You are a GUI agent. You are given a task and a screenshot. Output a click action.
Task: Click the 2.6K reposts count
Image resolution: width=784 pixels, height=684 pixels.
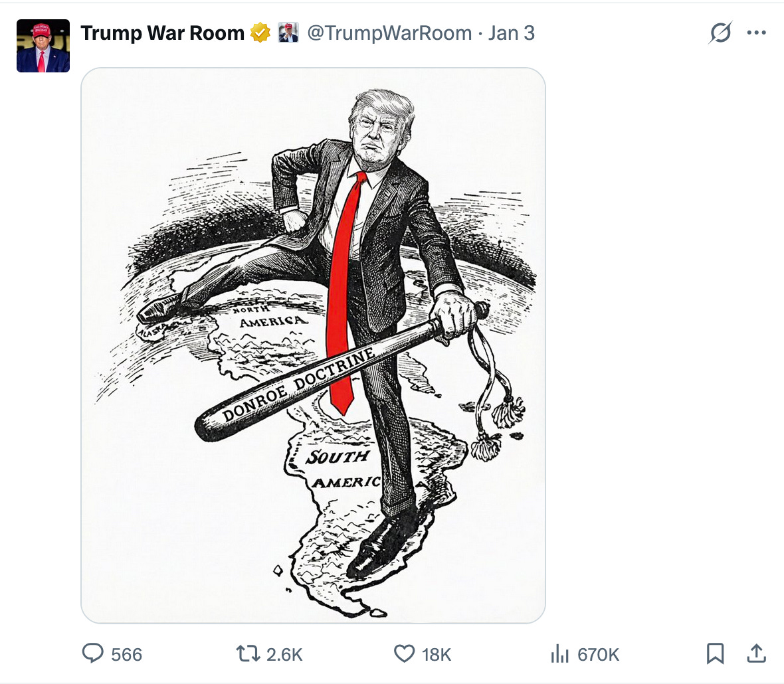coord(284,655)
